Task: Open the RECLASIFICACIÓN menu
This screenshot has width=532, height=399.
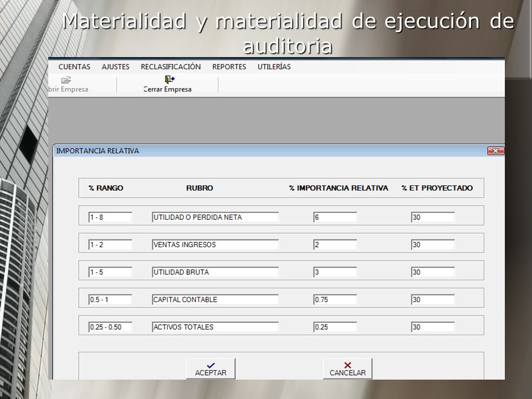Action: click(171, 67)
